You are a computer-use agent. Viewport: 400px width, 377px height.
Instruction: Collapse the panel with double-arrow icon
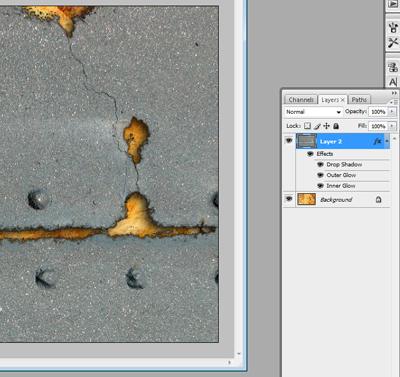click(394, 93)
